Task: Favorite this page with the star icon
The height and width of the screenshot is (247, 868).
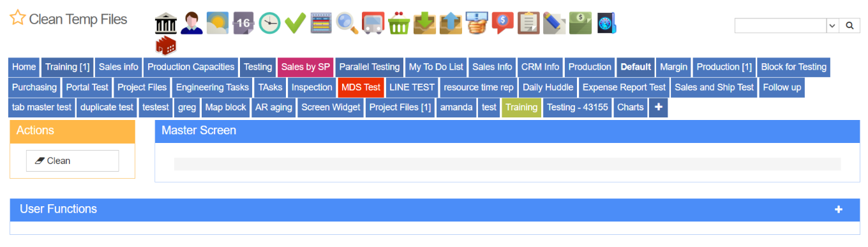Action: pyautogui.click(x=17, y=18)
